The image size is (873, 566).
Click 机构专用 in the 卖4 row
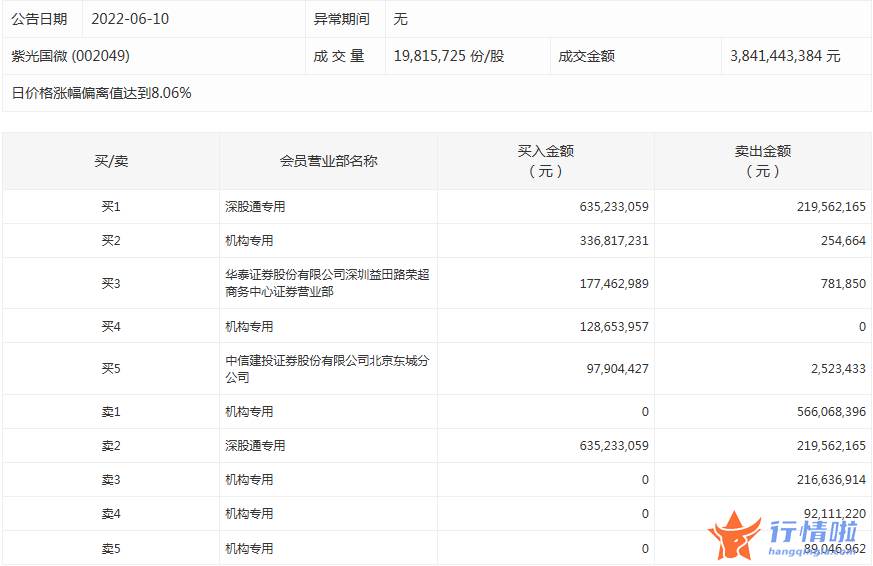click(249, 513)
